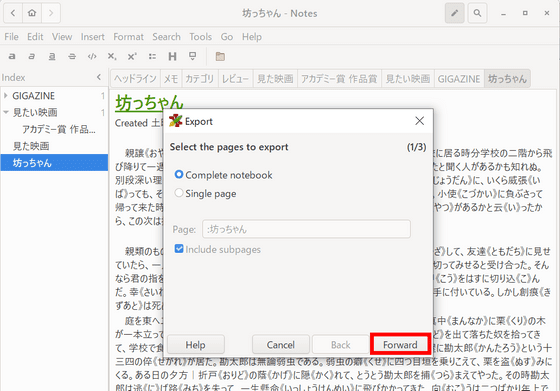Open the Help menu
This screenshot has width=560, height=391.
coord(252,37)
